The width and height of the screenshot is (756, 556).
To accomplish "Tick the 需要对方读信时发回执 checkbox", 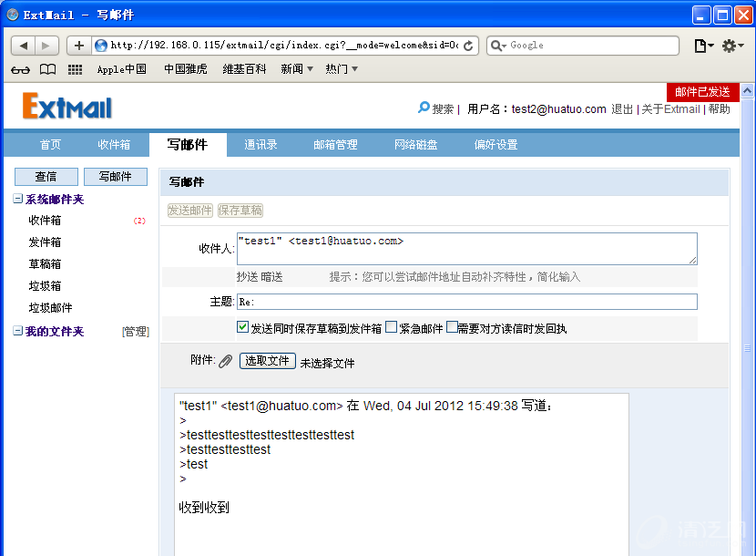I will coord(452,327).
